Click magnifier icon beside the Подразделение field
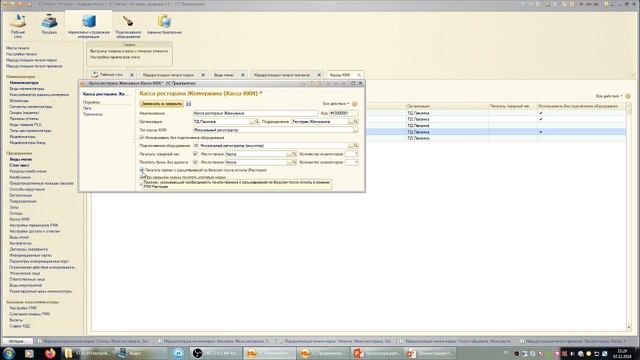The height and width of the screenshot is (360, 640). [356, 122]
